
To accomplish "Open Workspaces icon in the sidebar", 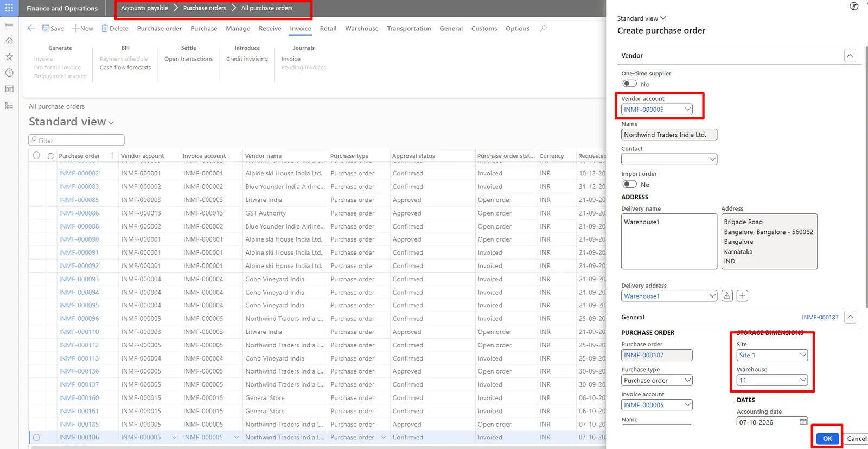I will pos(9,89).
